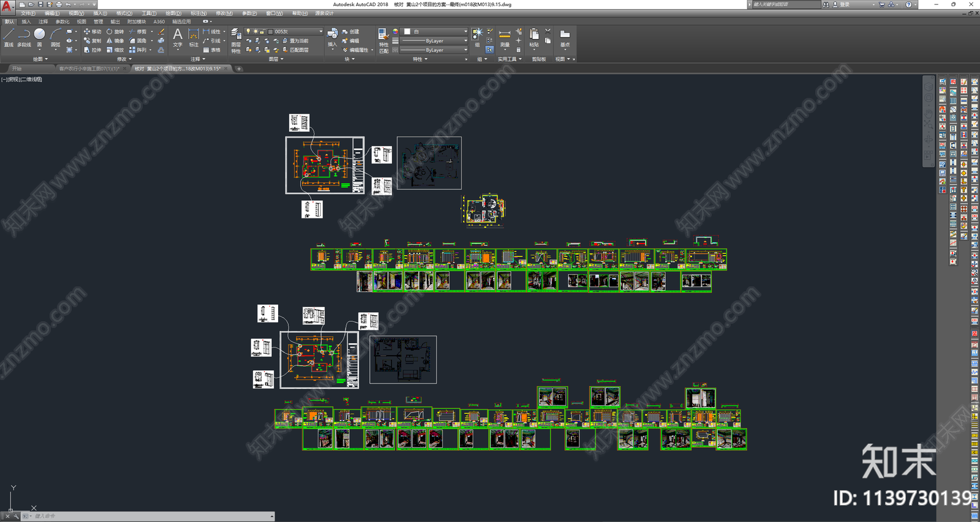Open the 文件(F) menu
980x522 pixels.
(28, 13)
